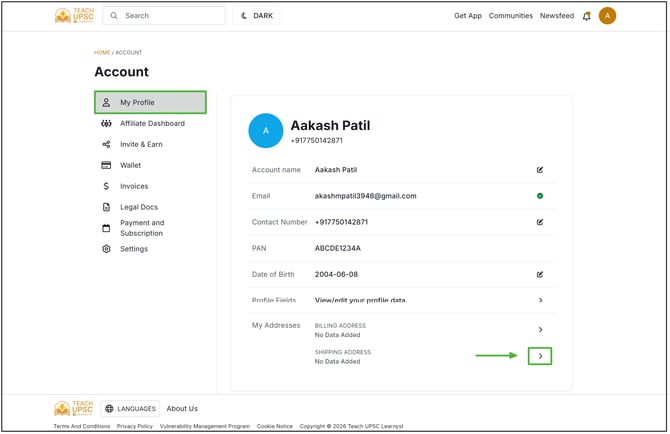Click date value 2004-06-08
The width and height of the screenshot is (670, 434).
(337, 275)
